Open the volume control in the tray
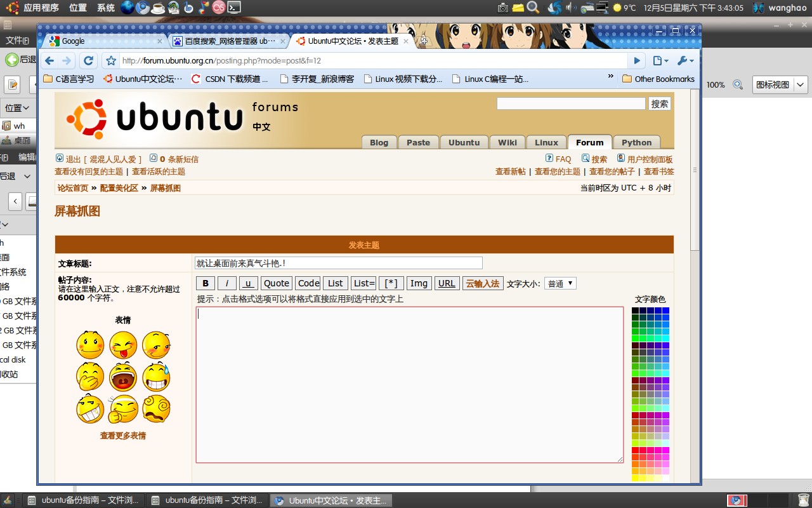The width and height of the screenshot is (812, 508). (x=569, y=8)
